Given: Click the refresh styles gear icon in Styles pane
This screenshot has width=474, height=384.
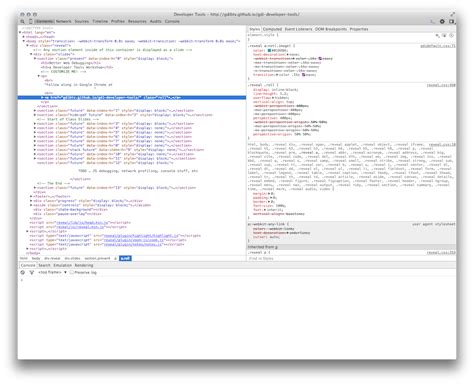Looking at the screenshot, I should pyautogui.click(x=452, y=35).
